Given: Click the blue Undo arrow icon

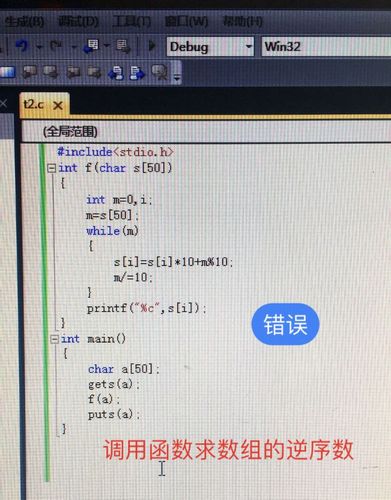Looking at the screenshot, I should click(x=22, y=45).
